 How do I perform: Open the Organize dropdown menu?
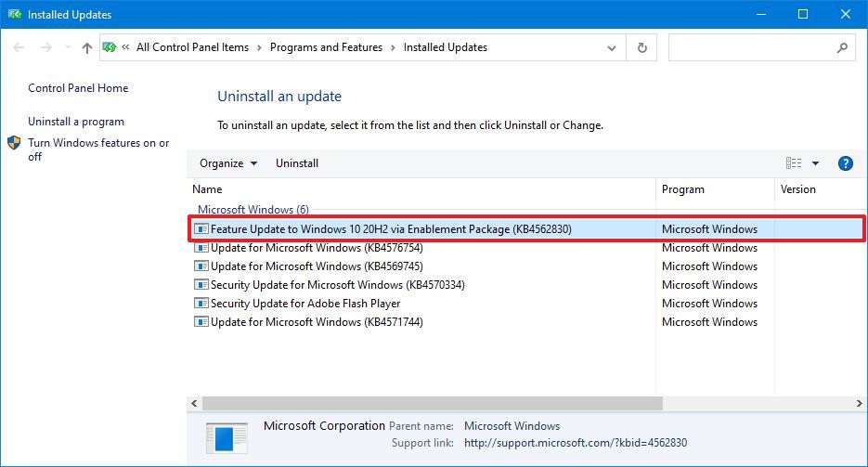[x=228, y=163]
